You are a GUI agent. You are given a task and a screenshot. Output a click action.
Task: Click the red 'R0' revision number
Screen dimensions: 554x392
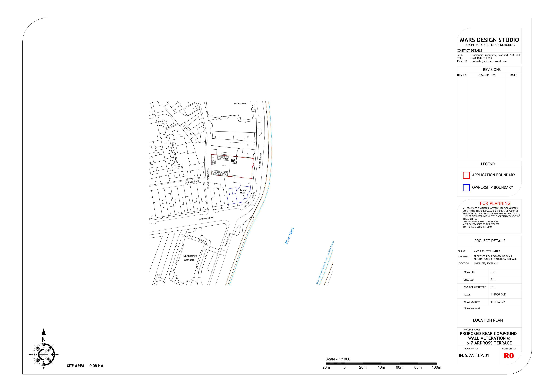[x=509, y=356]
